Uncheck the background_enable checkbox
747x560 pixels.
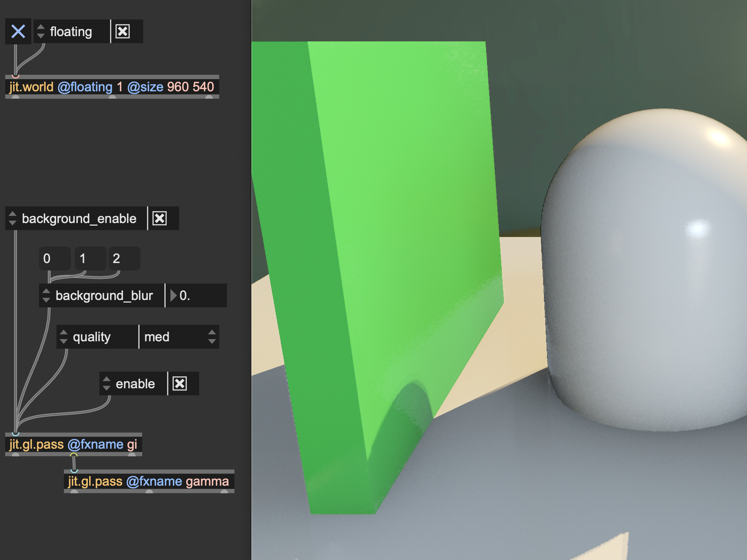click(x=160, y=218)
